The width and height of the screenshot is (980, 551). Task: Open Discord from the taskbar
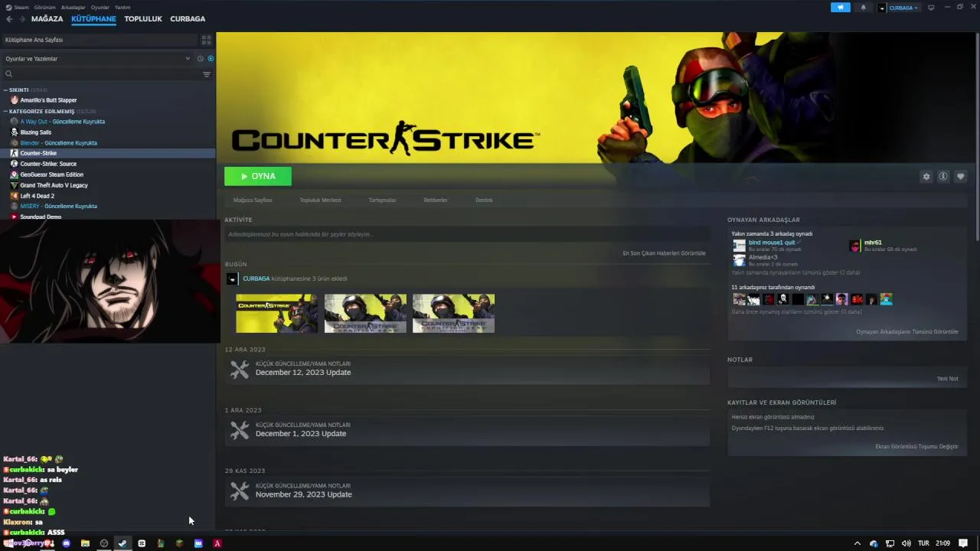point(66,543)
